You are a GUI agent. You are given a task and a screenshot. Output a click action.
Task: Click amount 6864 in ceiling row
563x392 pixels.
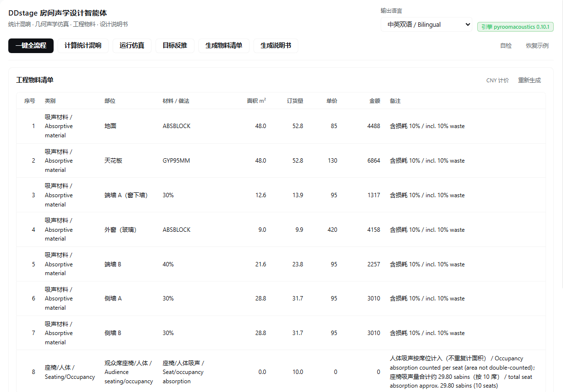(373, 161)
